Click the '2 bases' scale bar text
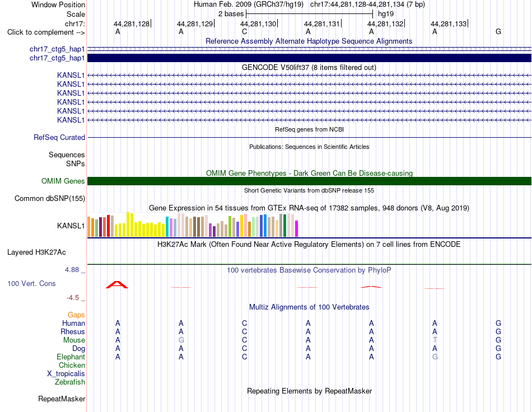The image size is (532, 412). point(231,14)
